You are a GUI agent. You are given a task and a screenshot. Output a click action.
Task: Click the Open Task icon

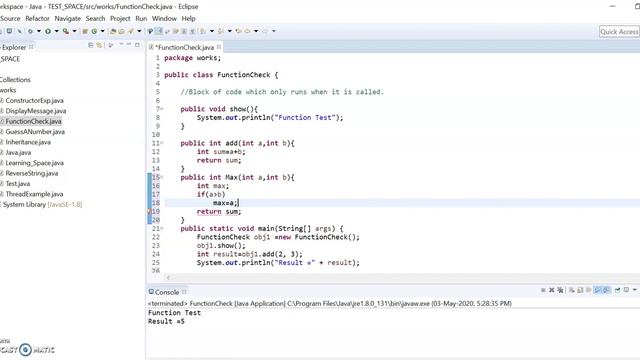[121, 31]
